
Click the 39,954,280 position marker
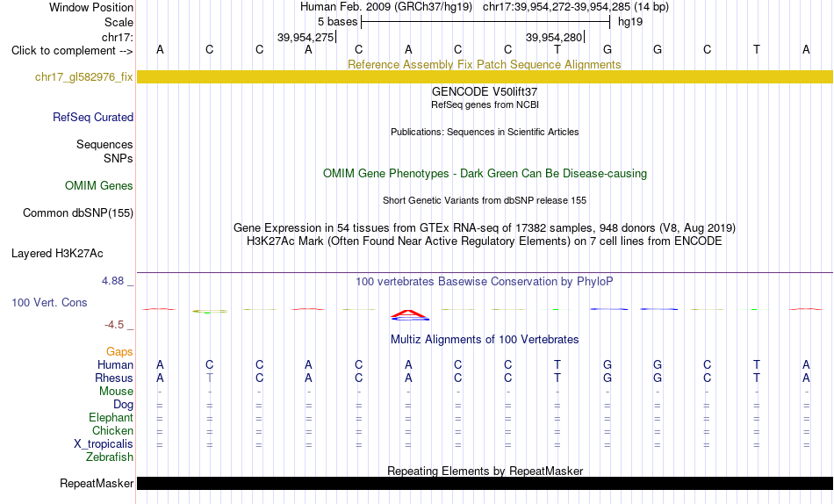(554, 37)
